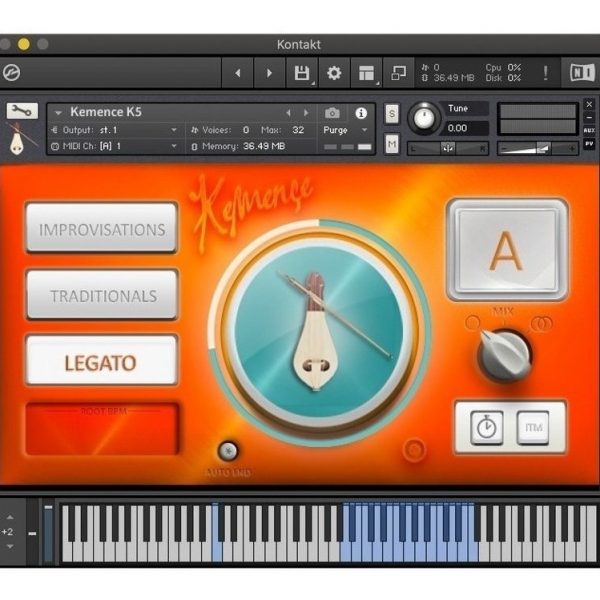Open the save floppy disk menu

coord(302,73)
